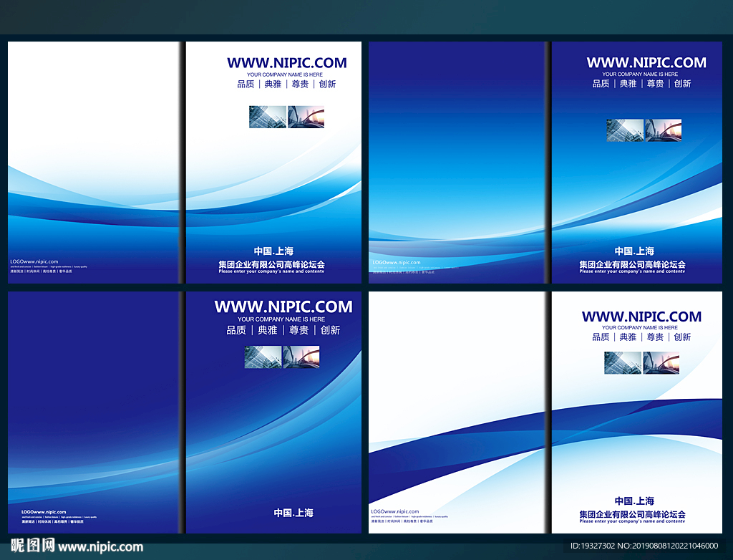Select bridge thumbnail on bright blue gradient cover
733x560 pixels.
[663, 130]
